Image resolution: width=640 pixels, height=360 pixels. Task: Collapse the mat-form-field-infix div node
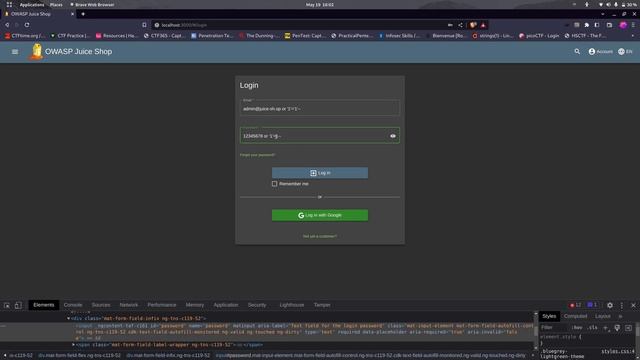point(69,318)
